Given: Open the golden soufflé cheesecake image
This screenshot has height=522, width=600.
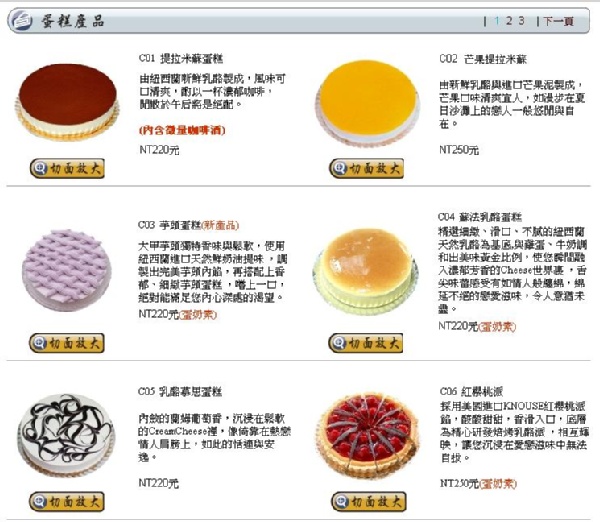Looking at the screenshot, I should pyautogui.click(x=365, y=271).
